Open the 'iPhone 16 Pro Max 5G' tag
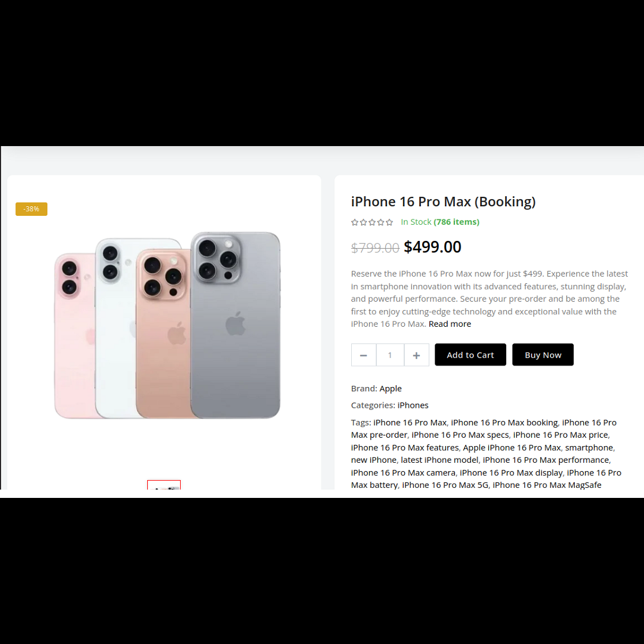Image resolution: width=644 pixels, height=644 pixels. pos(445,485)
